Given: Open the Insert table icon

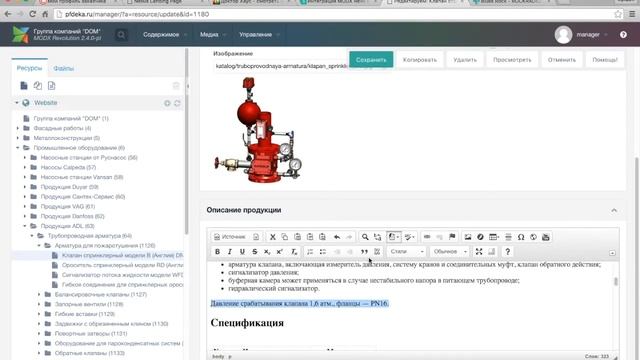Looking at the screenshot, I should tap(494, 237).
